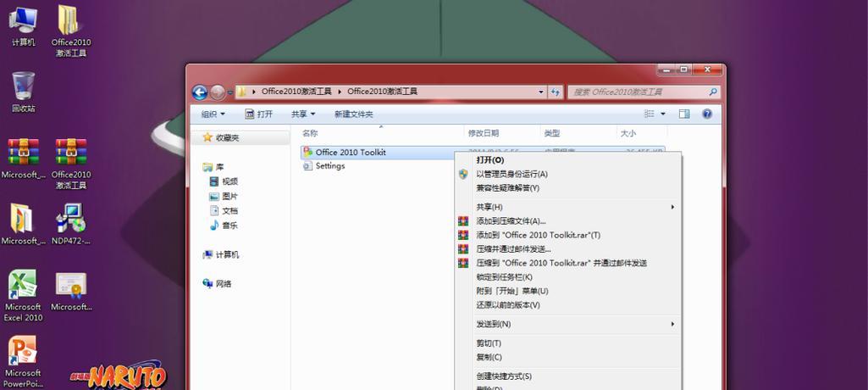Open recent pages dropdown beside Forward arrow

[230, 92]
